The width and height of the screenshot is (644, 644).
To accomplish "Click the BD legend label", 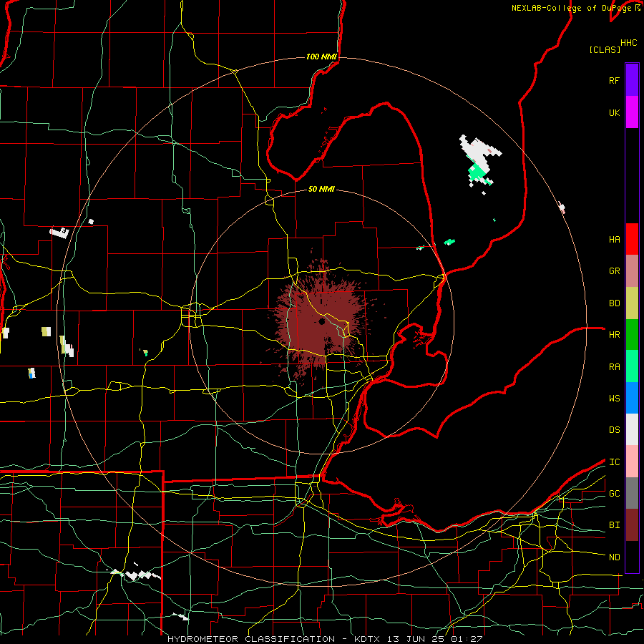I will point(614,303).
